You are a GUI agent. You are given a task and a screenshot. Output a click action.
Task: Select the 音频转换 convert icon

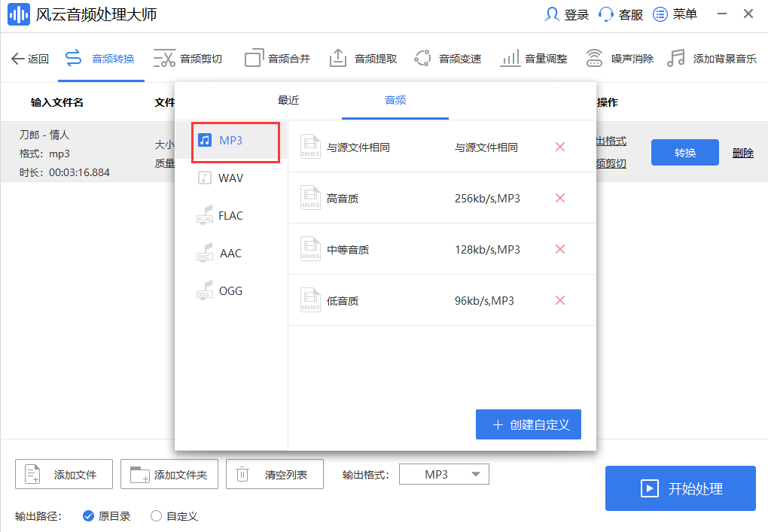click(x=74, y=59)
